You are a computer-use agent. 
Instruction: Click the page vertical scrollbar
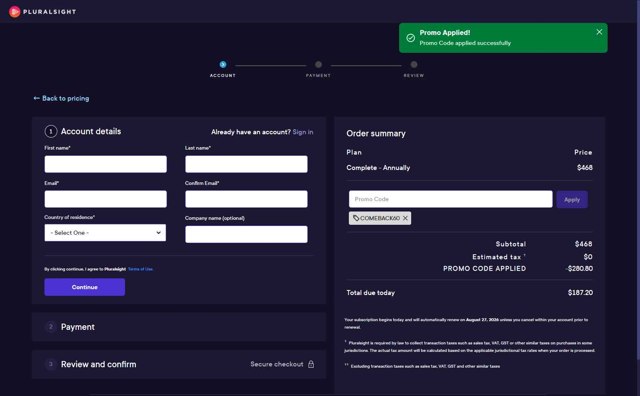(637, 180)
